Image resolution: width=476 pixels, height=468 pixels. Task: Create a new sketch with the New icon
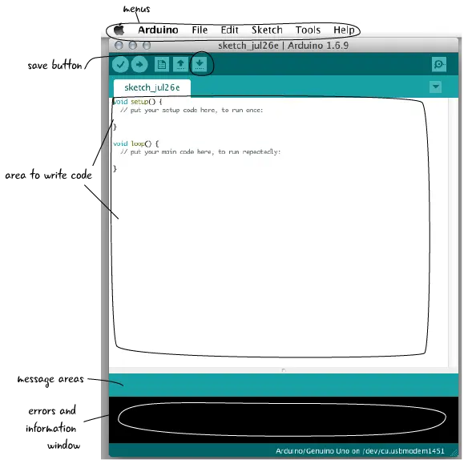coord(162,64)
